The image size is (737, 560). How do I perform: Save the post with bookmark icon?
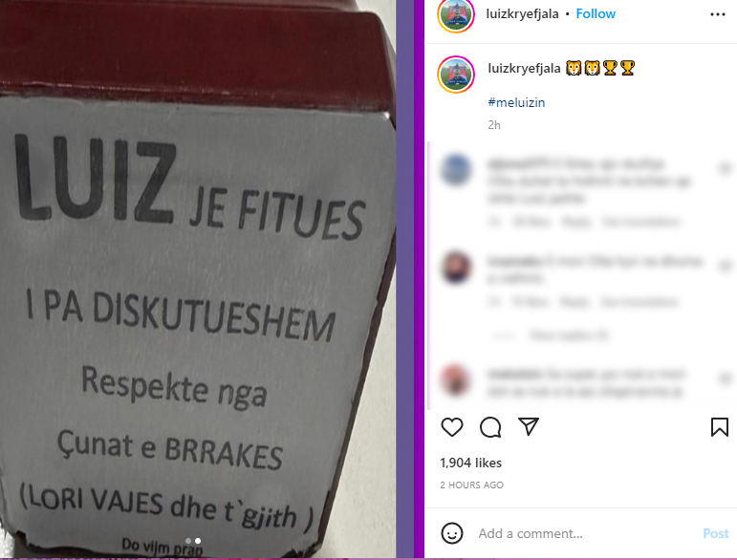(x=719, y=427)
